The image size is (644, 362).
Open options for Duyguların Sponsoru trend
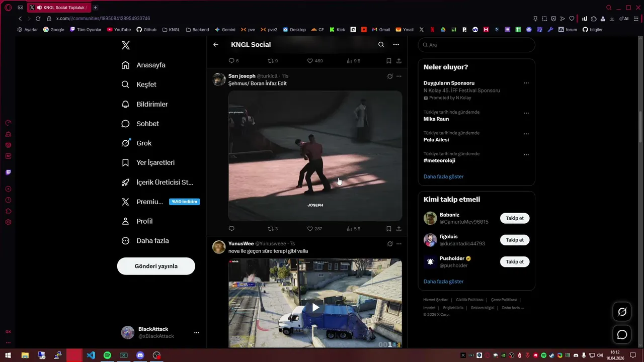click(526, 83)
